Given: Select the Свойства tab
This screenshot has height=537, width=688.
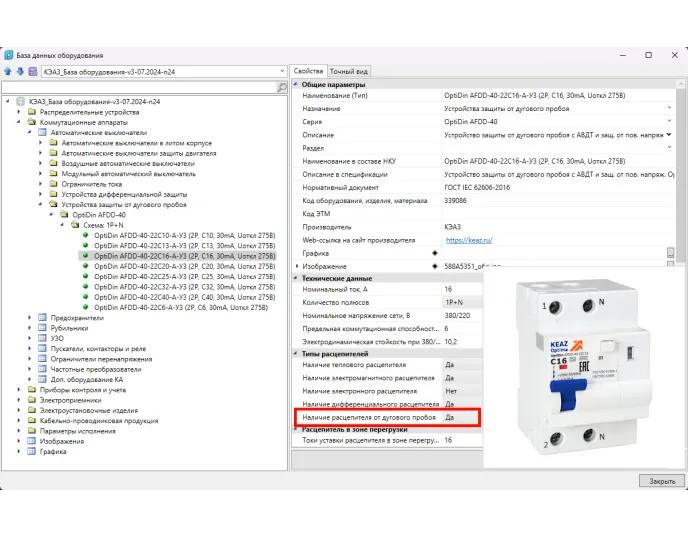Looking at the screenshot, I should [x=308, y=72].
